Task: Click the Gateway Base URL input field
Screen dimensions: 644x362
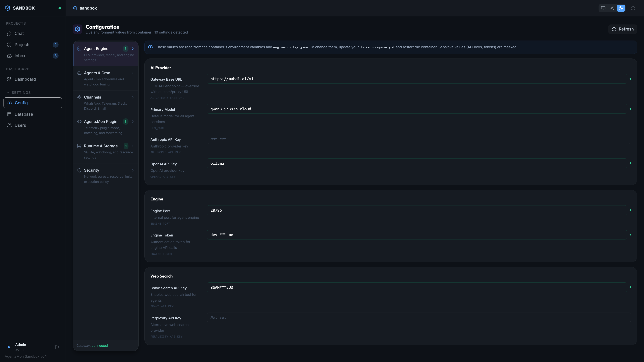Action: pyautogui.click(x=415, y=79)
